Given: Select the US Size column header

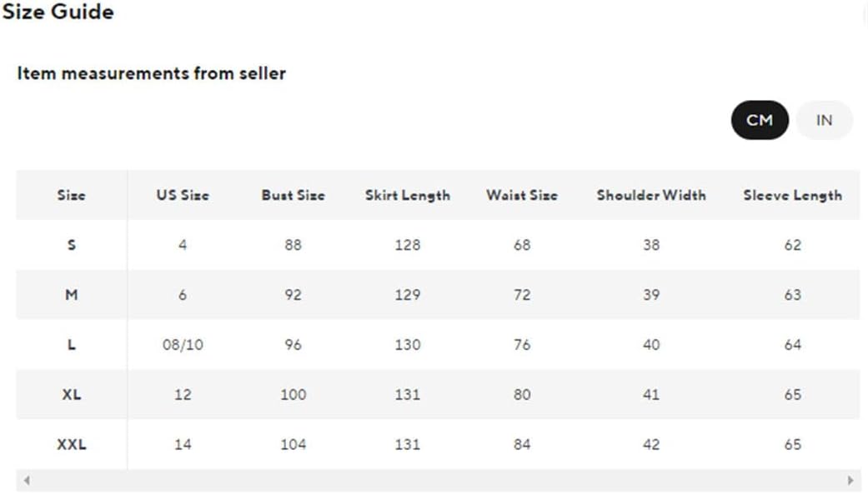Looking at the screenshot, I should (182, 195).
